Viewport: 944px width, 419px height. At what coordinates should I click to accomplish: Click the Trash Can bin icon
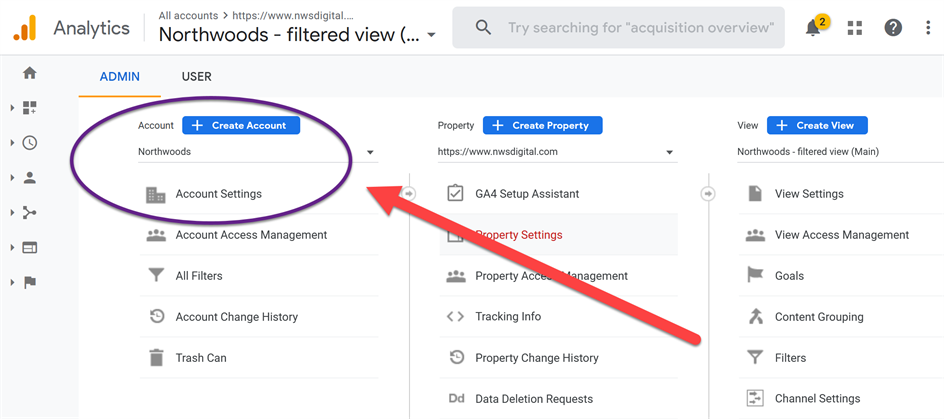click(157, 358)
